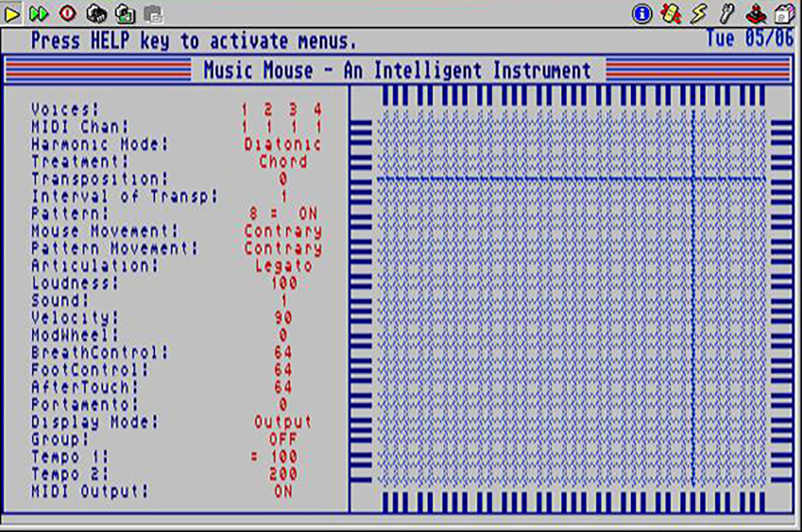
Task: Select the Display Mode Output value
Action: (x=283, y=422)
